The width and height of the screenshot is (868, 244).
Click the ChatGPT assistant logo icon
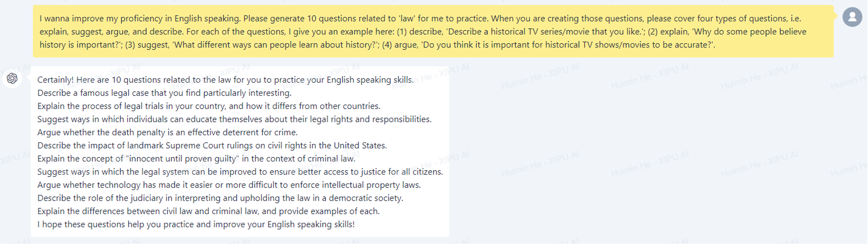12,78
